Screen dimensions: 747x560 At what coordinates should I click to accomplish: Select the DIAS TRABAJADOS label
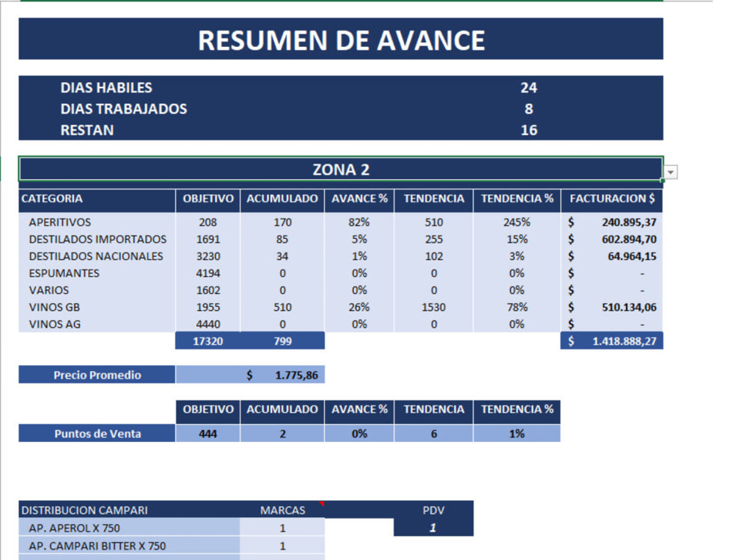123,109
